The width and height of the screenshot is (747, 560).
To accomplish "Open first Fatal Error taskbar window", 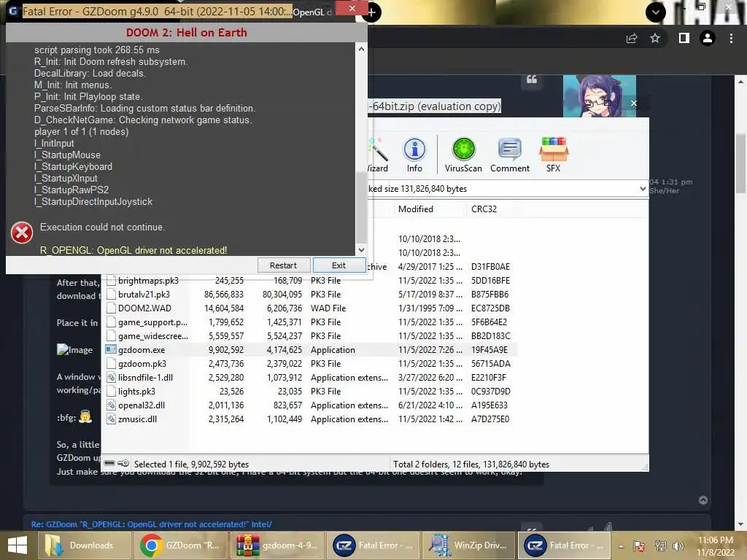I will (373, 545).
